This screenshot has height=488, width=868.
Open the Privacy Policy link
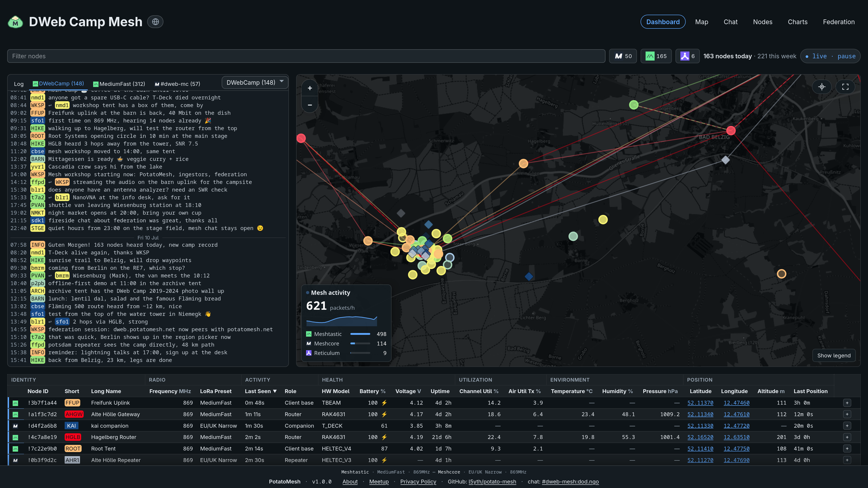pyautogui.click(x=418, y=482)
